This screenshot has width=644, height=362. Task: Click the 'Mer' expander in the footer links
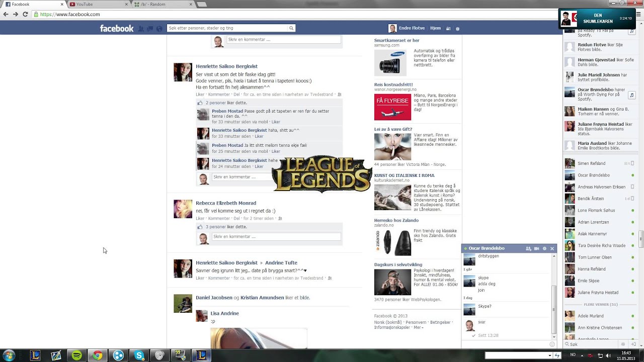pos(418,327)
